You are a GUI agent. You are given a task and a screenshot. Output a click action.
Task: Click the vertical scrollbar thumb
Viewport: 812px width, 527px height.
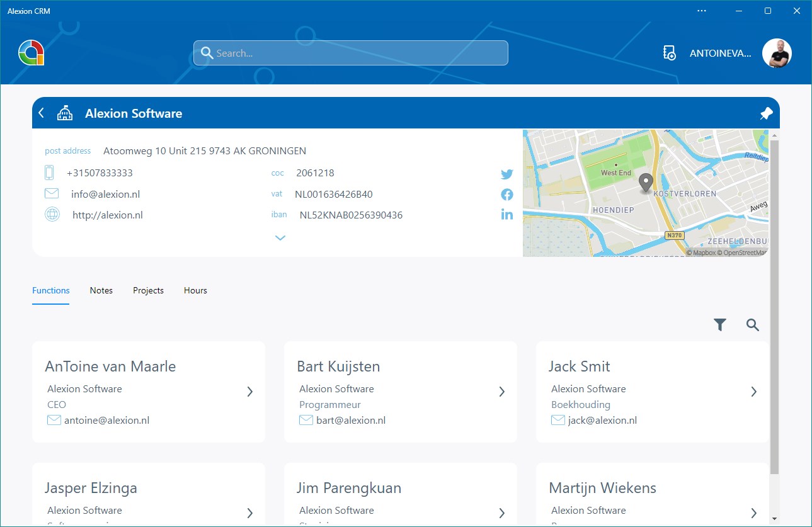[x=774, y=307]
